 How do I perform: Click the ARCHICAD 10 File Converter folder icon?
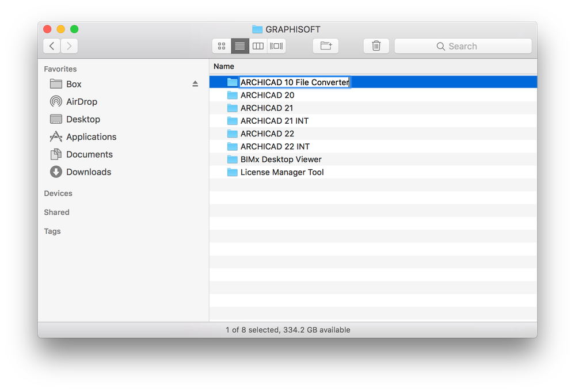(x=232, y=82)
